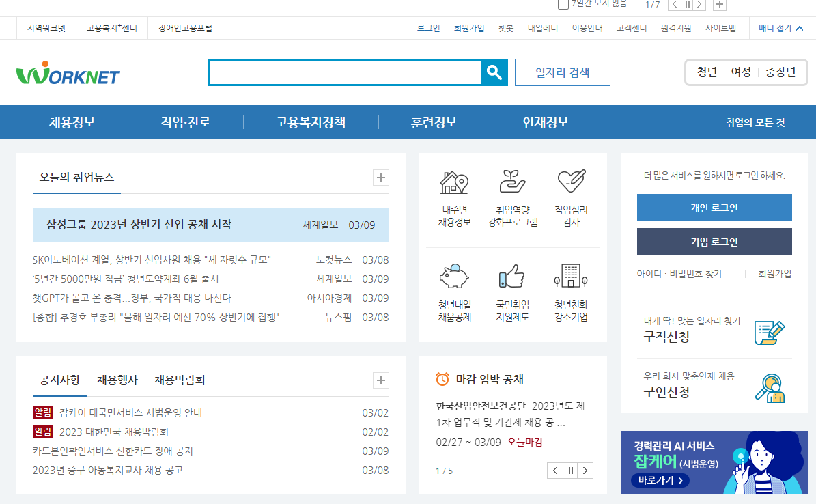Select 청년 audience link

point(707,72)
